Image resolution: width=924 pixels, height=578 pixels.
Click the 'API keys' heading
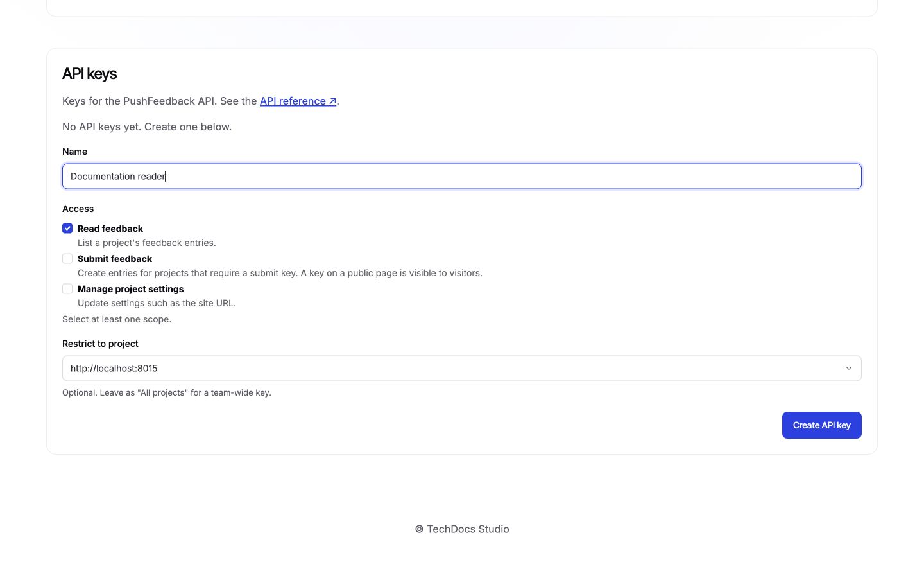pyautogui.click(x=89, y=74)
